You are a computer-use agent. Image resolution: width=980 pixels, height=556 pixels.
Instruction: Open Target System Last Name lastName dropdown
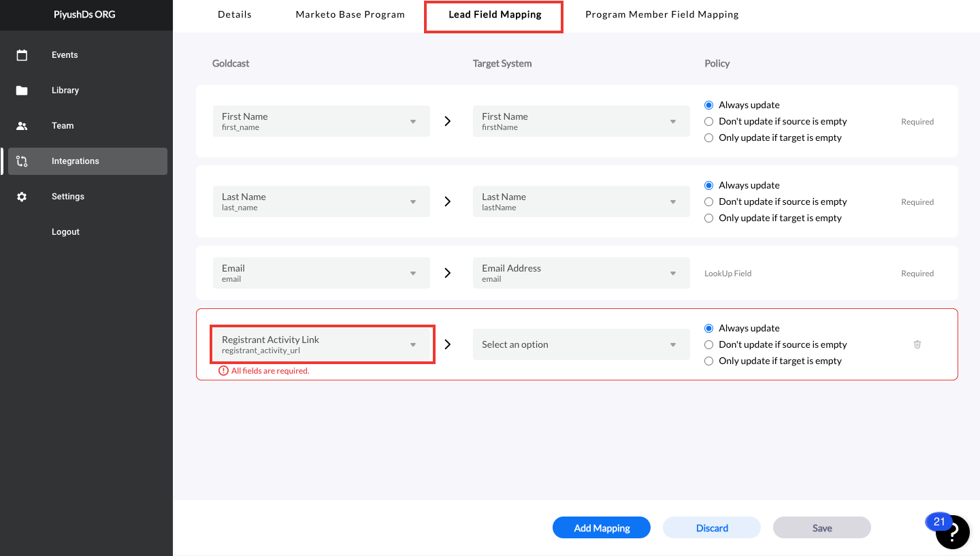[581, 201]
